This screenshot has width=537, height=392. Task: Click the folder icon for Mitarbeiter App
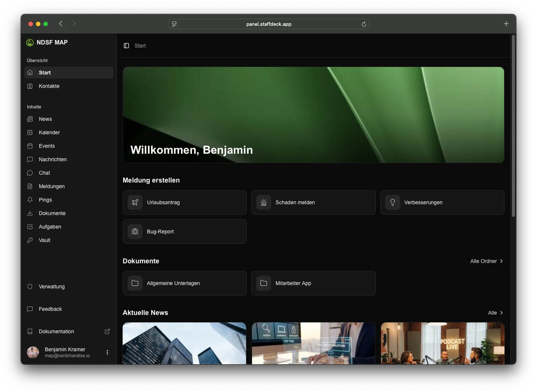click(264, 283)
